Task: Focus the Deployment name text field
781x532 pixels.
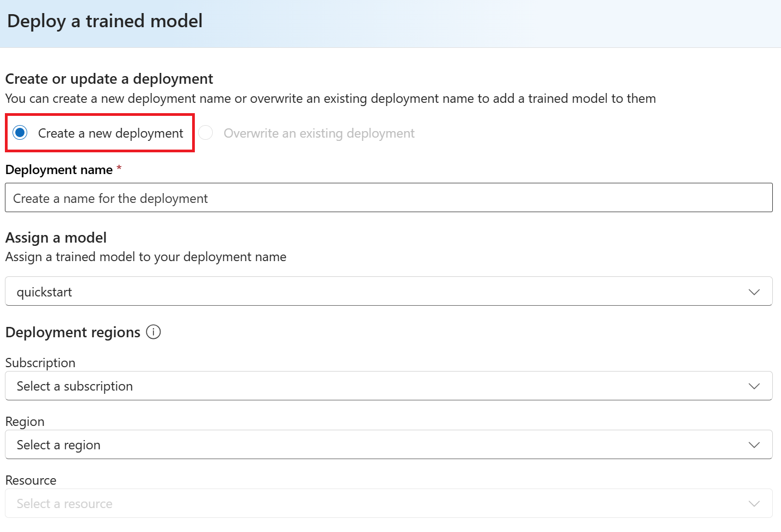Action: tap(389, 198)
